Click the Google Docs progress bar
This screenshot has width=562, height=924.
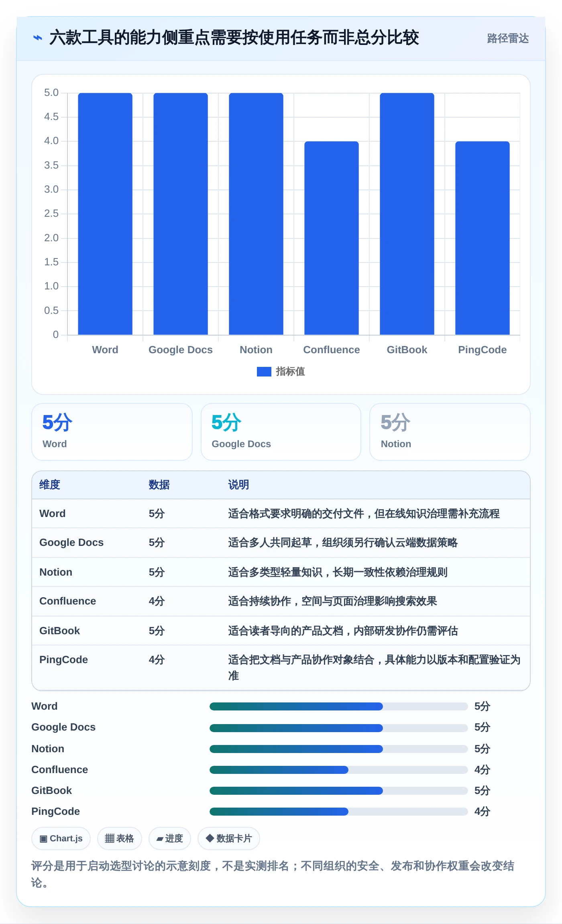[x=339, y=728]
